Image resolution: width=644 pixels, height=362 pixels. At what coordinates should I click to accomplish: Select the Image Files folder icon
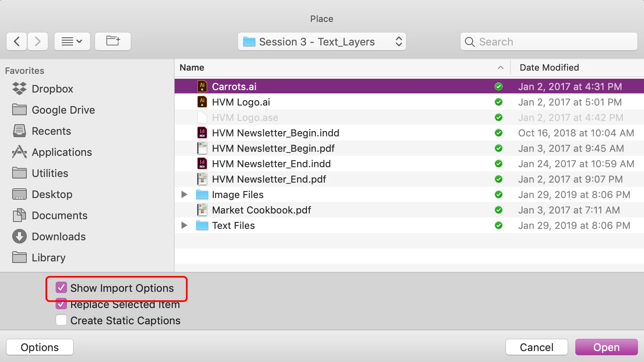(x=202, y=195)
